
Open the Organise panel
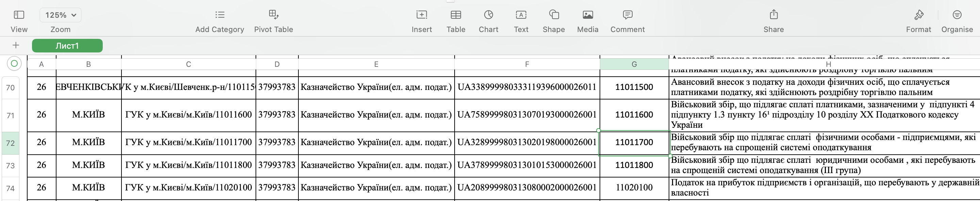tap(957, 15)
